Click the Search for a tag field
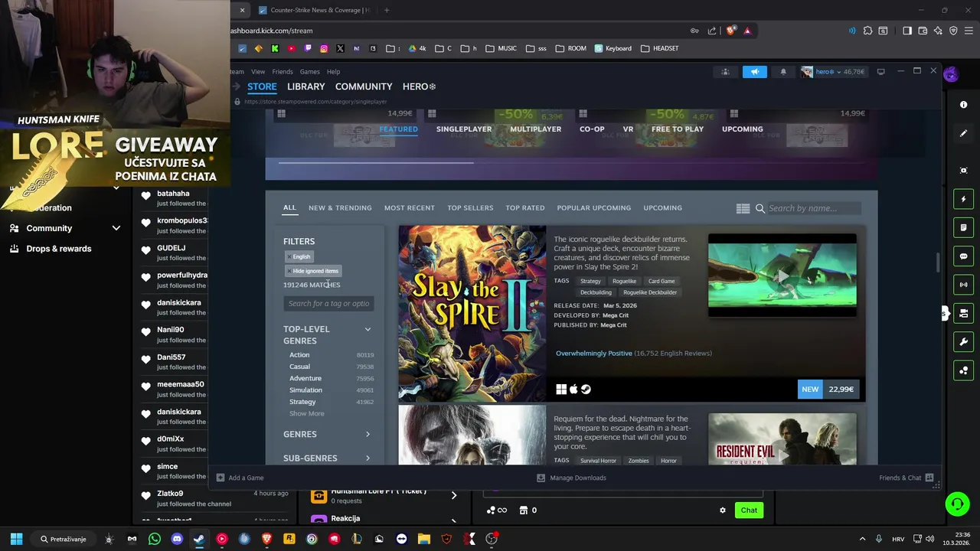The image size is (980, 551). [x=328, y=304]
